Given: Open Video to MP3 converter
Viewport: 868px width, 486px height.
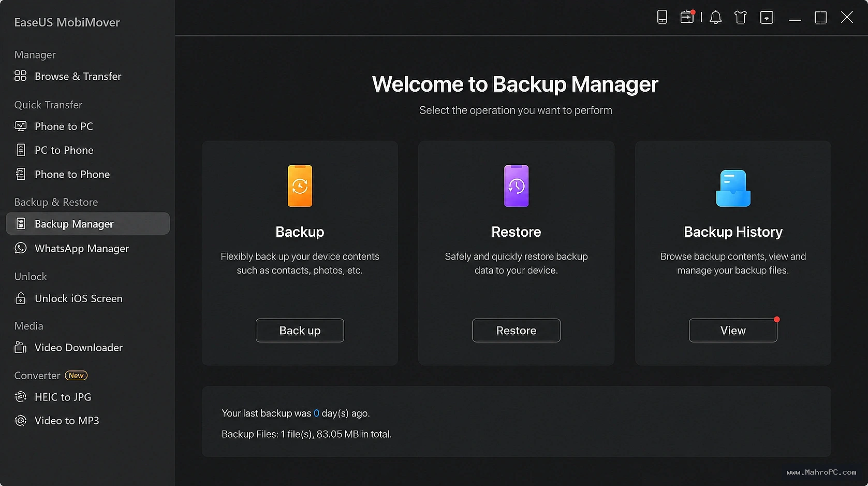Looking at the screenshot, I should [x=66, y=421].
